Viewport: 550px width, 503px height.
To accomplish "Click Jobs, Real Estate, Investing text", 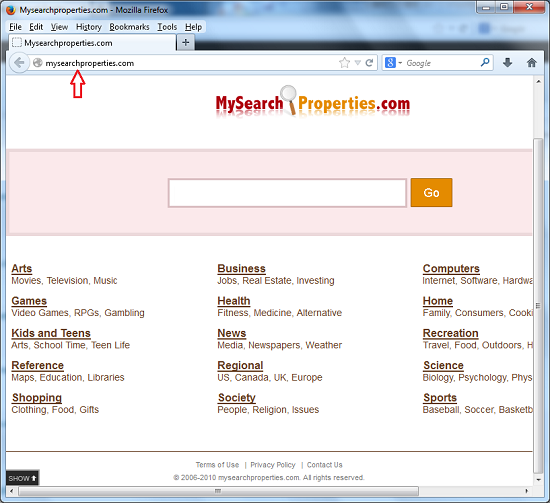I will (276, 281).
